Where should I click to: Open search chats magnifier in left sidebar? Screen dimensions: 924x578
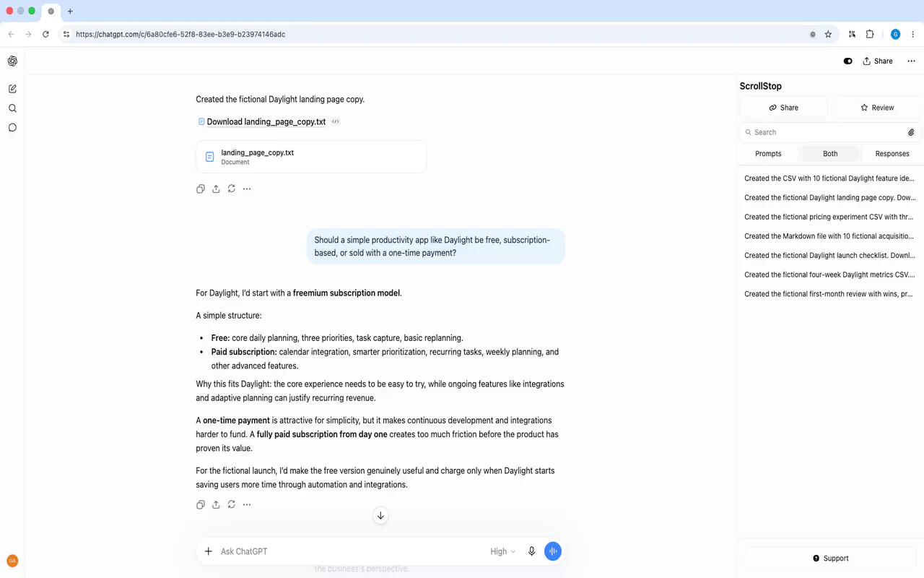pos(12,108)
